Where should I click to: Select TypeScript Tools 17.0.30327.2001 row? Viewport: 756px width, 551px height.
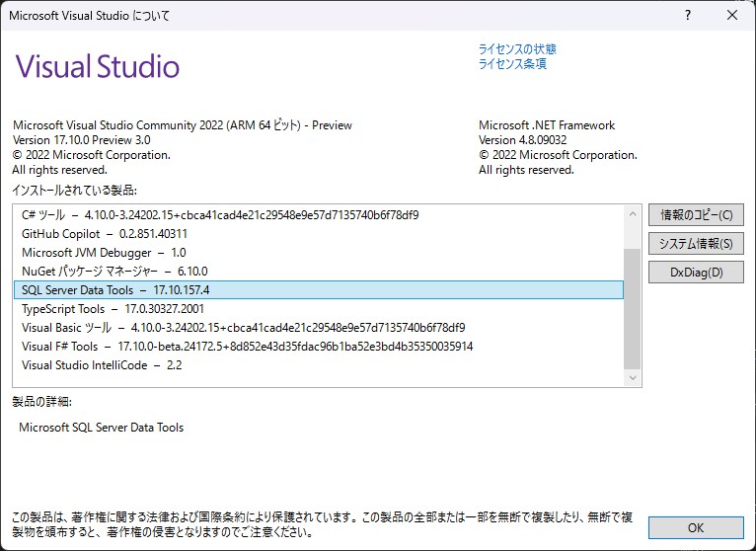click(318, 309)
